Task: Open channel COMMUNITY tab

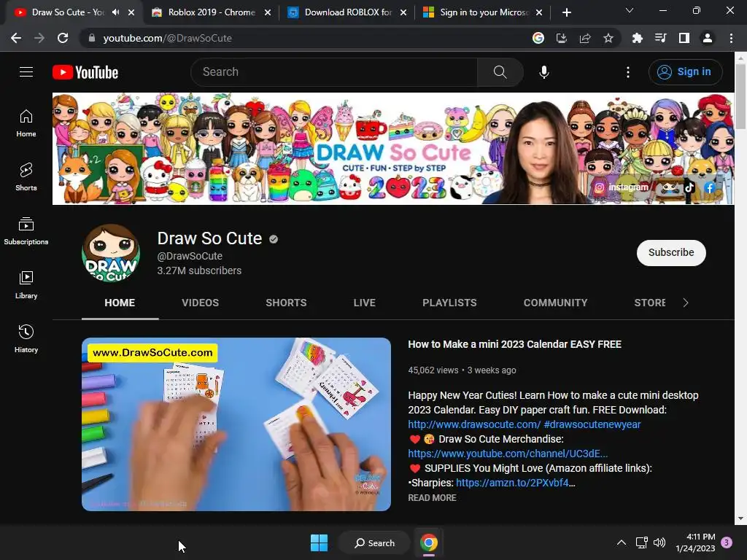Action: 555,303
